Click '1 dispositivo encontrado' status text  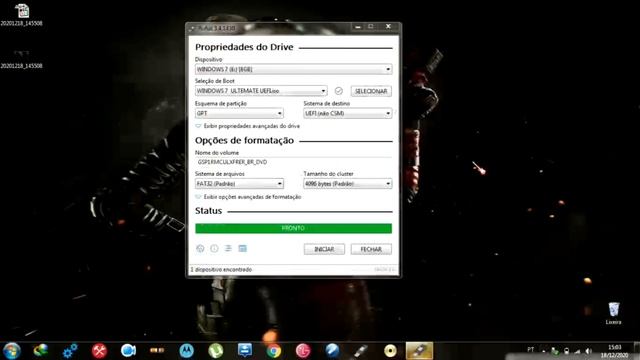(221, 270)
